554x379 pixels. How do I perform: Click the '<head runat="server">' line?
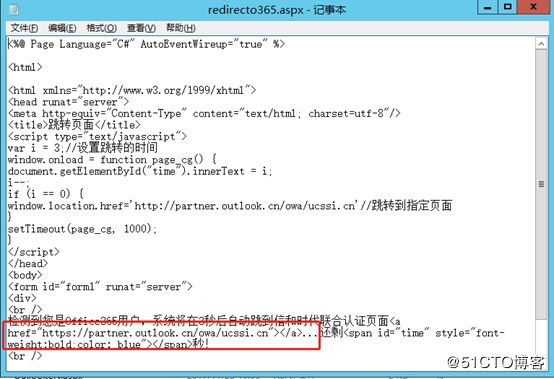coord(69,102)
